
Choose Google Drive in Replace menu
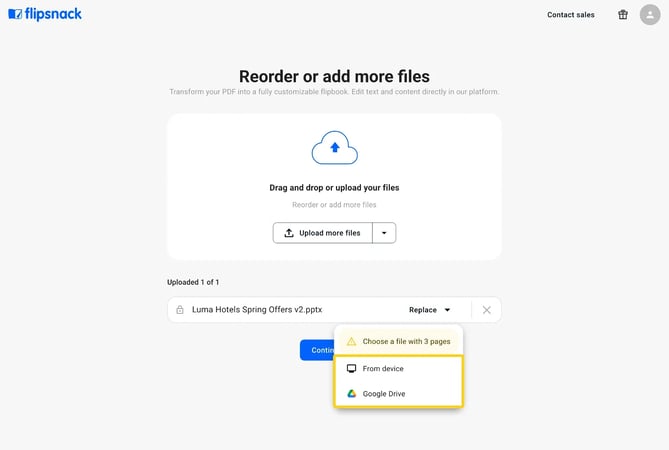[x=398, y=394]
